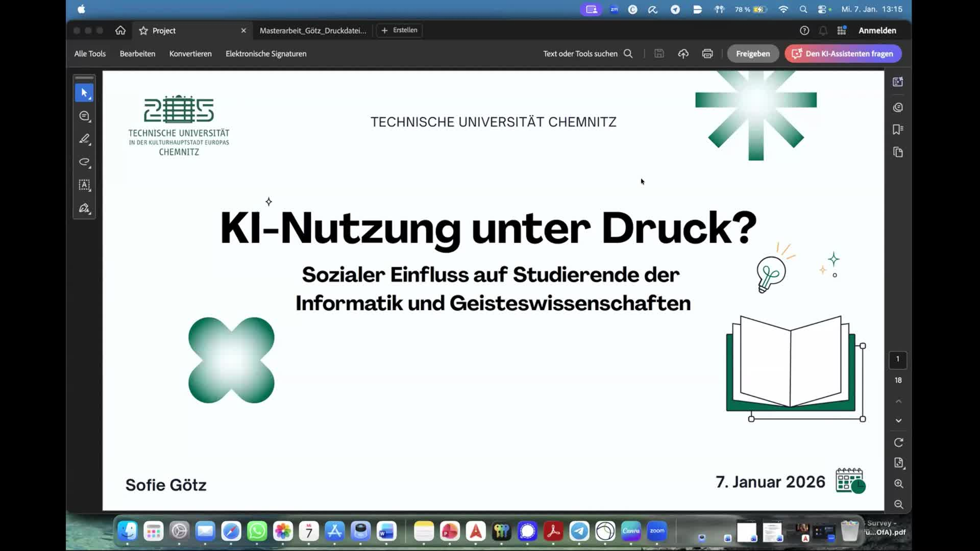
Task: Open the page thumbnails copy icon
Action: pyautogui.click(x=898, y=152)
